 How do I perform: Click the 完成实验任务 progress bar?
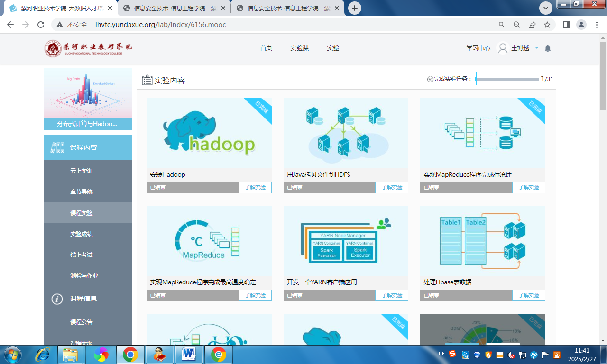pyautogui.click(x=507, y=79)
